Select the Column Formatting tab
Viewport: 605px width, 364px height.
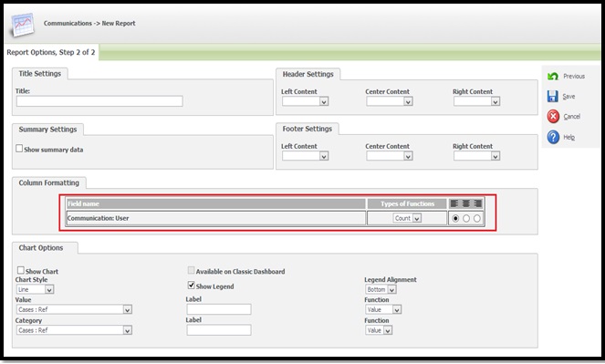49,182
